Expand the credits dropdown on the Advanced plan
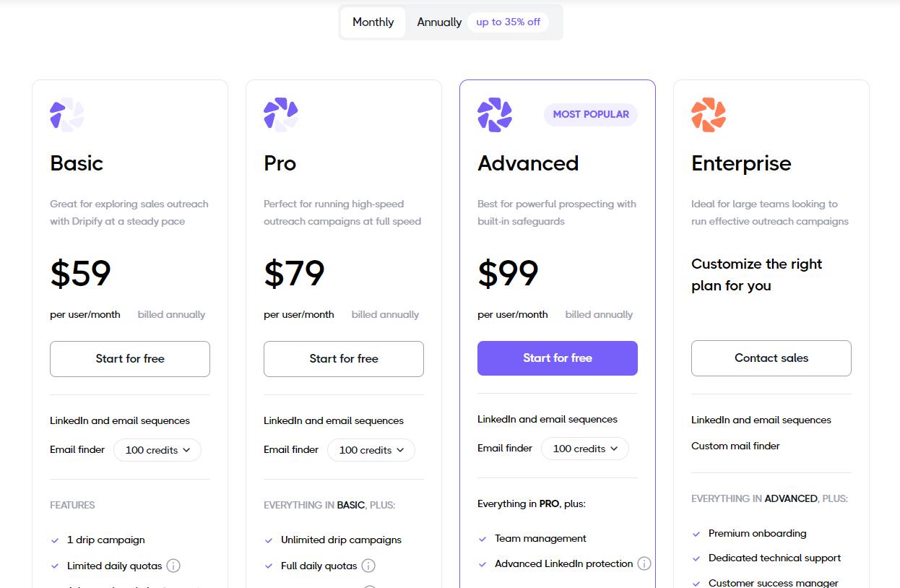Screen dimensions: 900x588 point(585,448)
